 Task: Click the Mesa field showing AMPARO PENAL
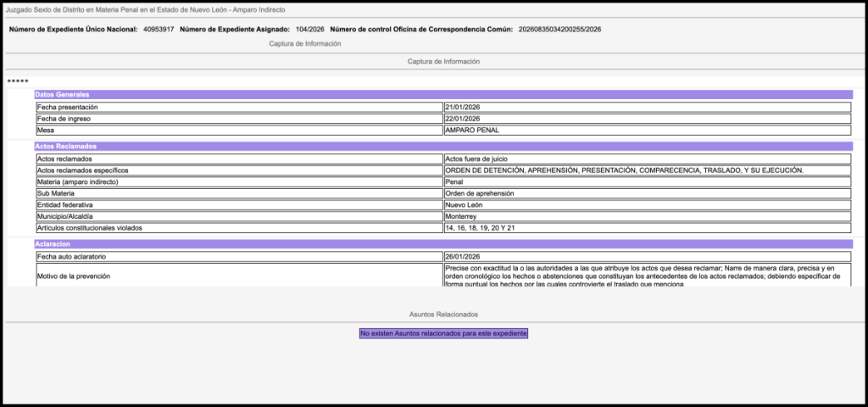pos(647,131)
